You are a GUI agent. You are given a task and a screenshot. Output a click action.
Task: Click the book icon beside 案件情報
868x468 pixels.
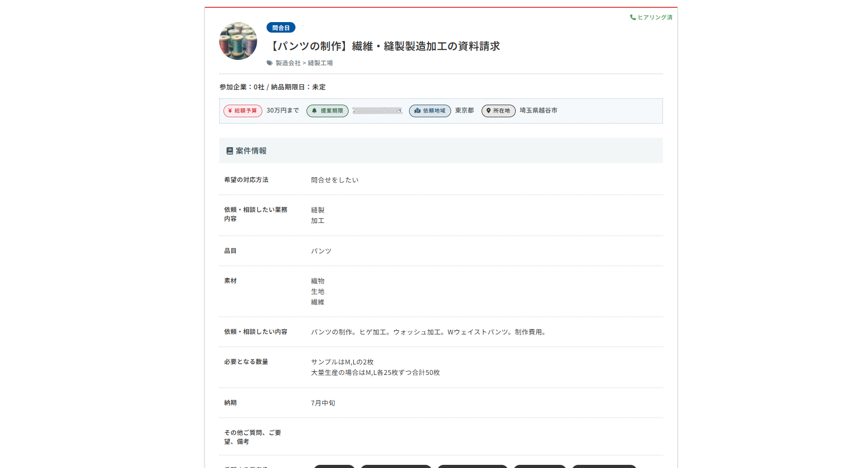pos(230,151)
